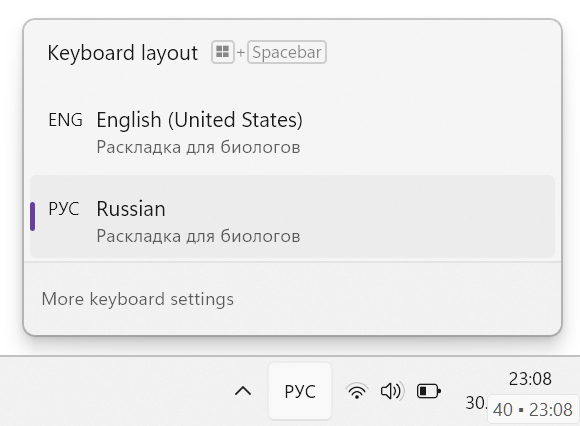The width and height of the screenshot is (580, 426).
Task: Open the clock showing 23:08 in the taskbar
Action: point(530,379)
